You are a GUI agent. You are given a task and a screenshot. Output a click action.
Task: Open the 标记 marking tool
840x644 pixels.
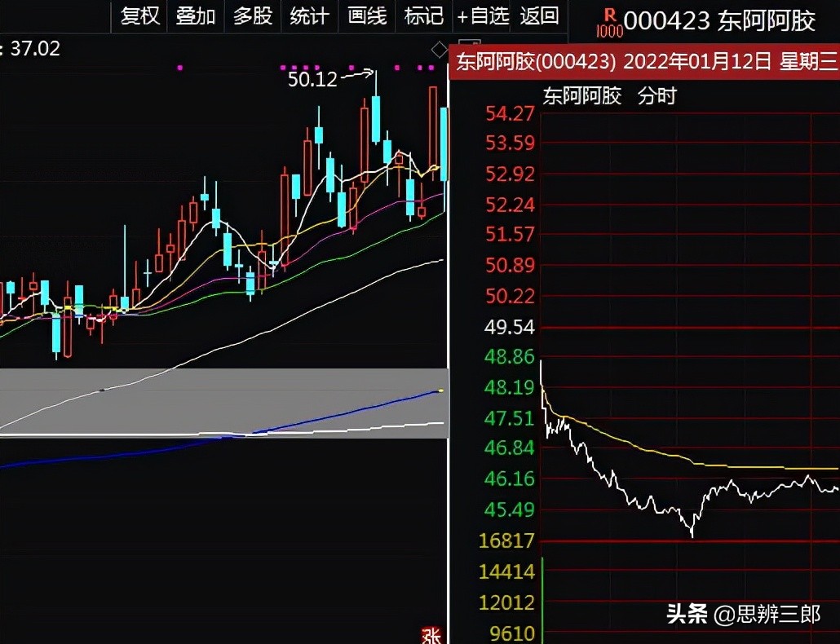tap(424, 16)
